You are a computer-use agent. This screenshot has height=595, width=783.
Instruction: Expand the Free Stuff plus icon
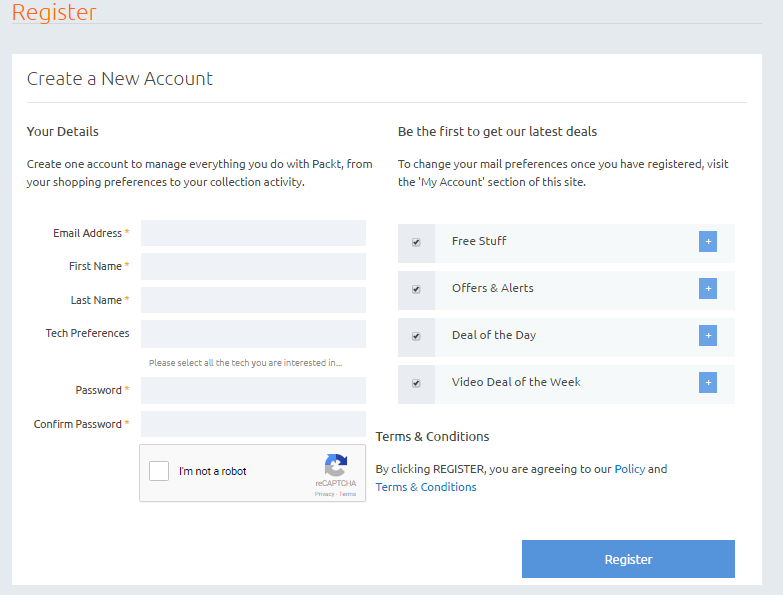pyautogui.click(x=708, y=241)
